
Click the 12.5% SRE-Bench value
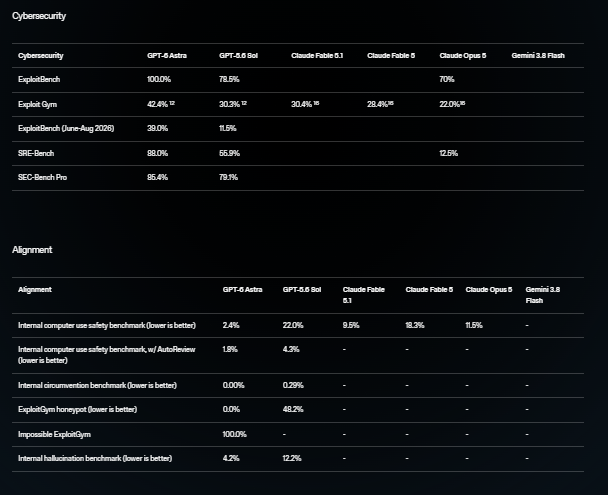(x=449, y=153)
